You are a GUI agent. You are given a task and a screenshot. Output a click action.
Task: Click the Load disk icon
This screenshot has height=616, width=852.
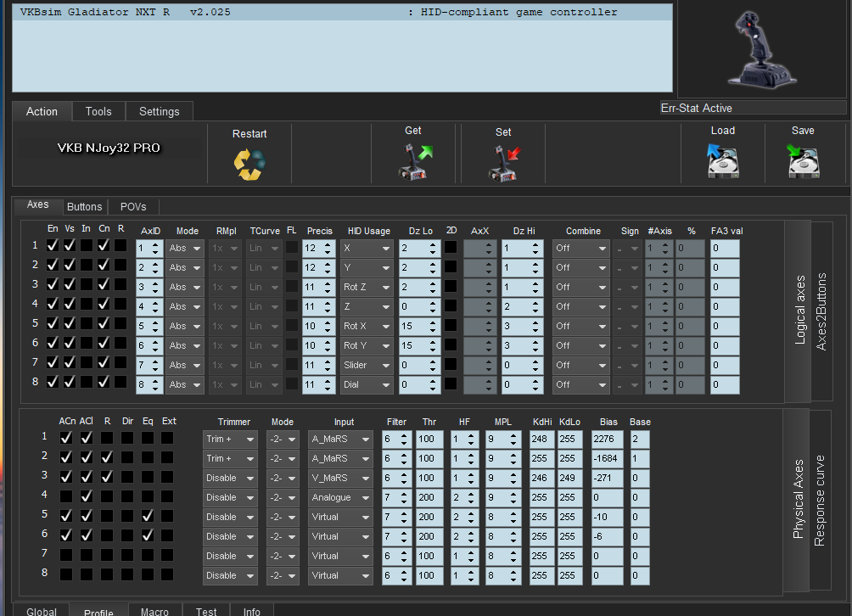pyautogui.click(x=723, y=160)
